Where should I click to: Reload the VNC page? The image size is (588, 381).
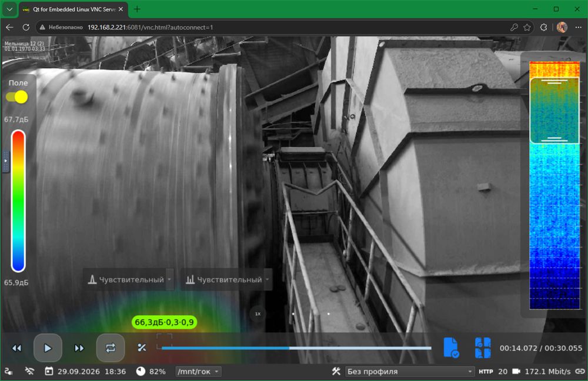[x=26, y=28]
